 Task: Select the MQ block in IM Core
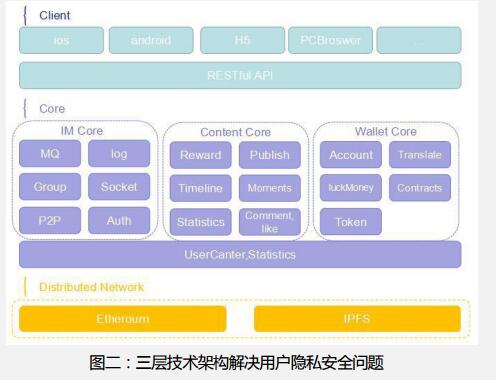50,154
